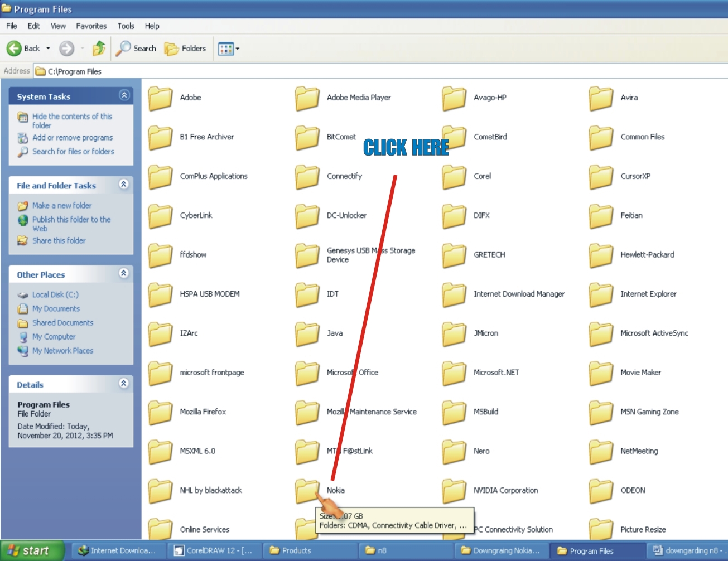Click the Back toolbar button
The width and height of the screenshot is (728, 561).
pyautogui.click(x=23, y=49)
